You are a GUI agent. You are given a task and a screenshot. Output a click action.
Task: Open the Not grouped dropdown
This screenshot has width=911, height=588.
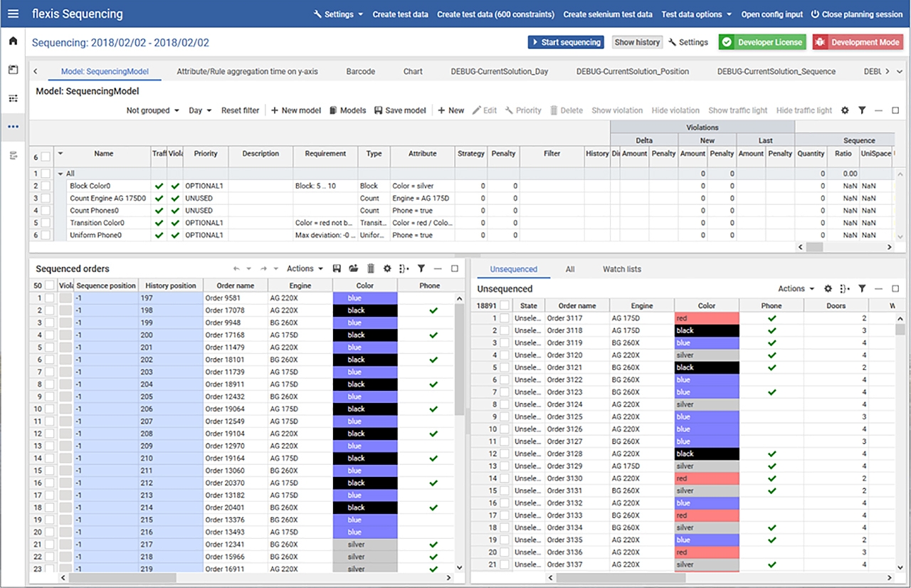coord(152,110)
